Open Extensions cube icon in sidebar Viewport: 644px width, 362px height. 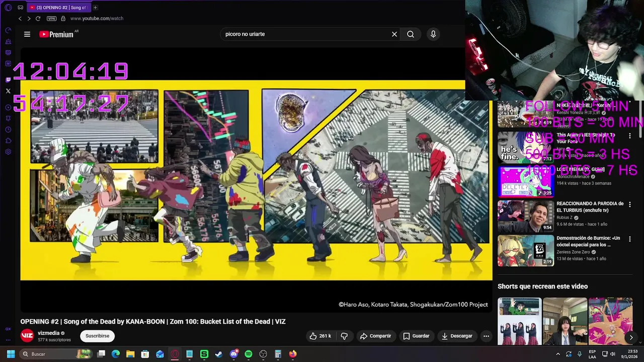pyautogui.click(x=8, y=141)
